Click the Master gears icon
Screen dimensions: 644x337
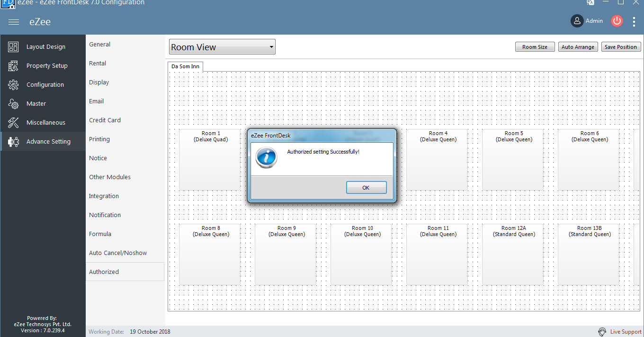13,103
